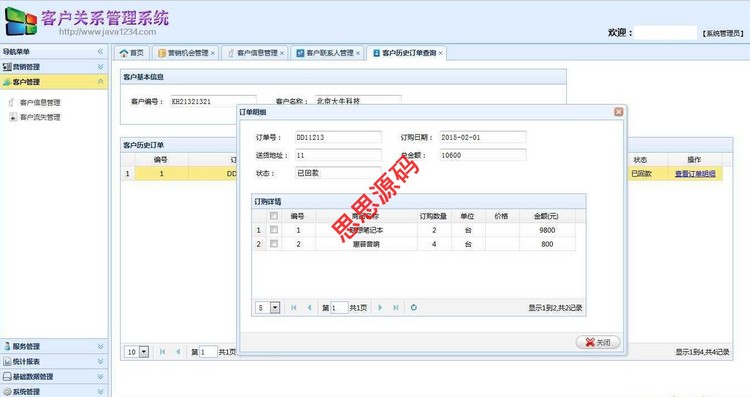Click the dialog page number field
750x397 pixels.
(x=339, y=308)
